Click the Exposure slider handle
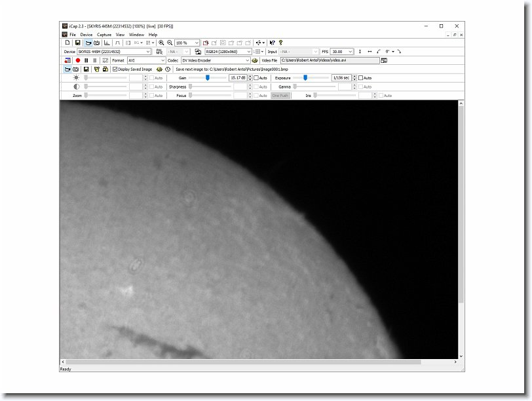The width and height of the screenshot is (532, 401). [305, 78]
